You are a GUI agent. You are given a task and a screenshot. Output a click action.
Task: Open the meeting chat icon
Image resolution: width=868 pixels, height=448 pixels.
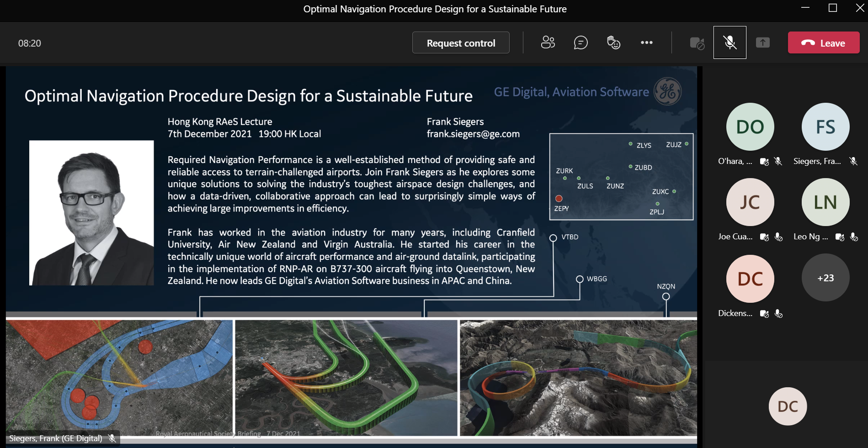tap(580, 42)
